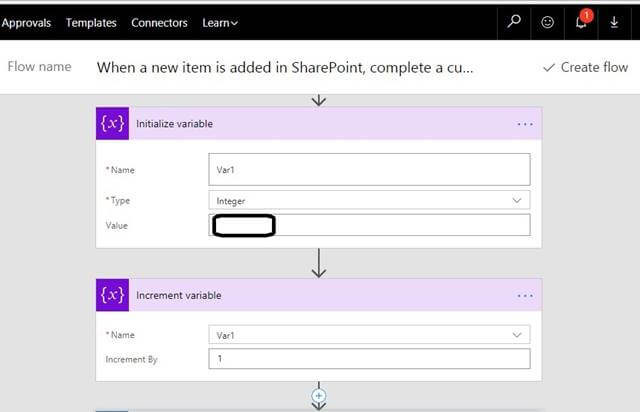Click the Increment By field
Image resolution: width=640 pixels, height=412 pixels.
pos(370,358)
